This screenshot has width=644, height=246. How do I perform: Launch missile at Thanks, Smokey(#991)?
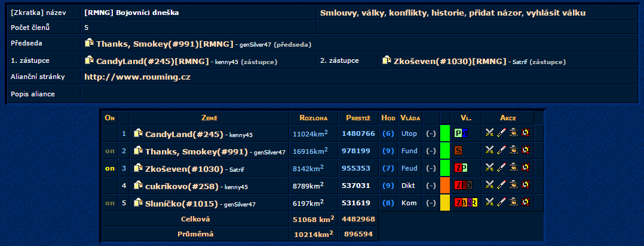(x=501, y=150)
